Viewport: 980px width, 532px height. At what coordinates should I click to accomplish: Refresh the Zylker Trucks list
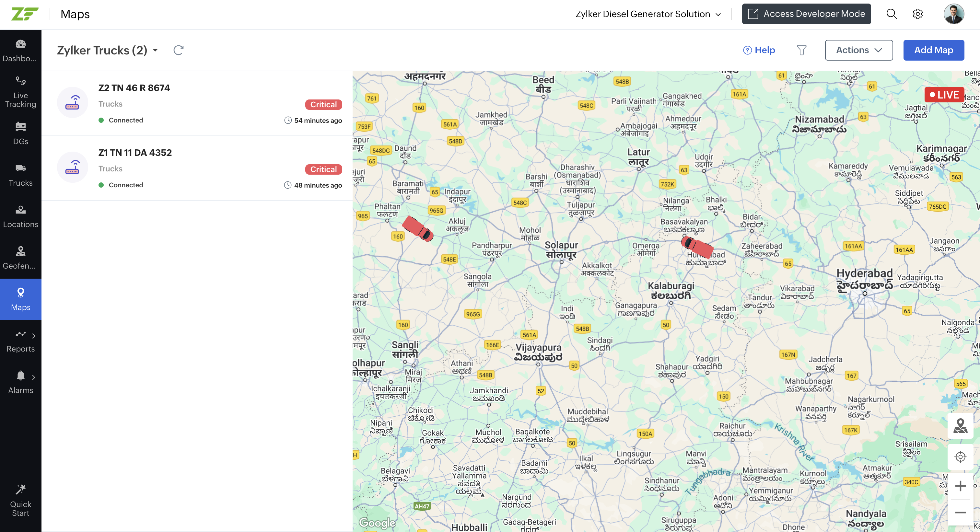point(179,50)
